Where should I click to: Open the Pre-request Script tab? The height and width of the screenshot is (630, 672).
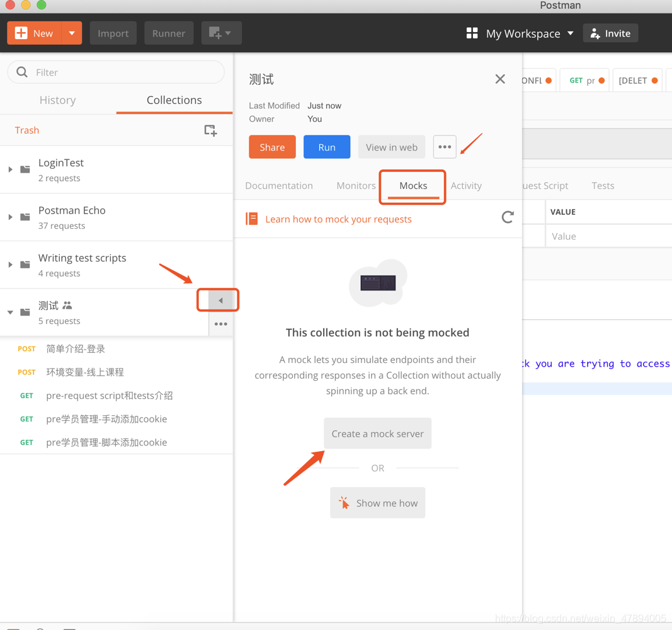coord(545,186)
